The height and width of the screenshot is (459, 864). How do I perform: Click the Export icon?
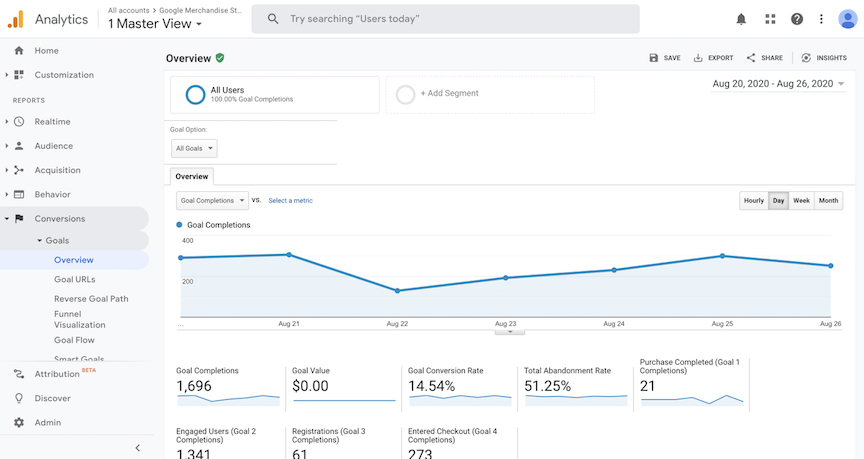tap(698, 58)
